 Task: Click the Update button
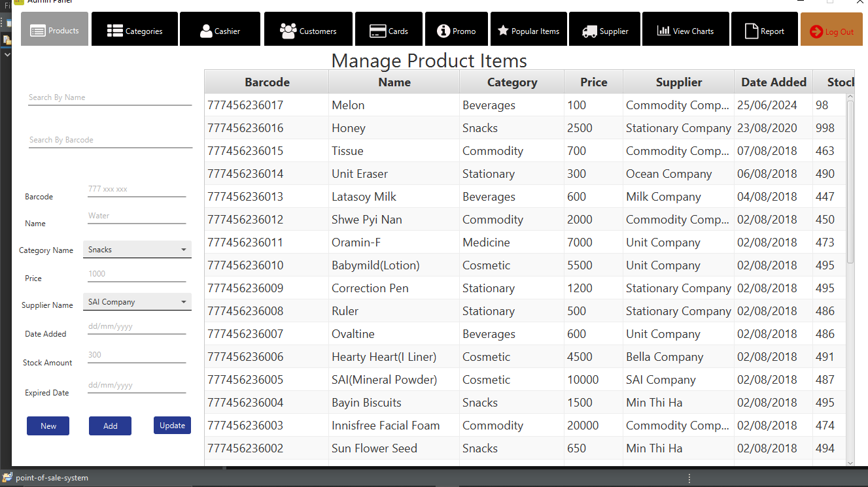tap(172, 425)
